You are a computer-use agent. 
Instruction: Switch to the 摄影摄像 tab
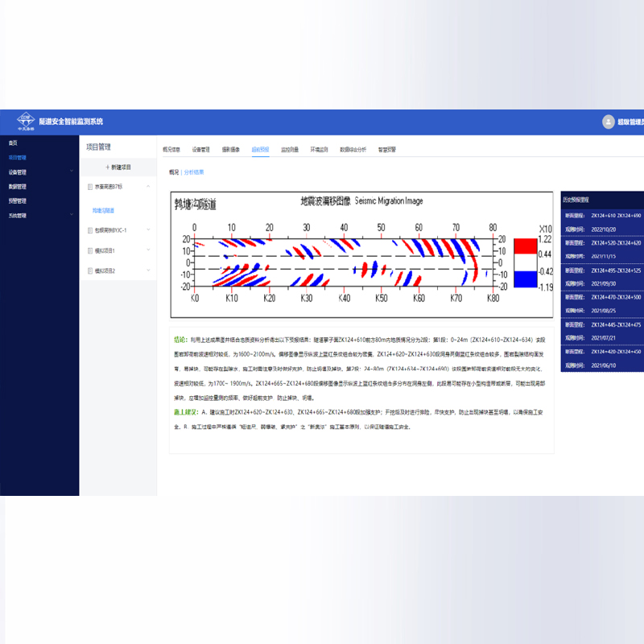pyautogui.click(x=231, y=150)
